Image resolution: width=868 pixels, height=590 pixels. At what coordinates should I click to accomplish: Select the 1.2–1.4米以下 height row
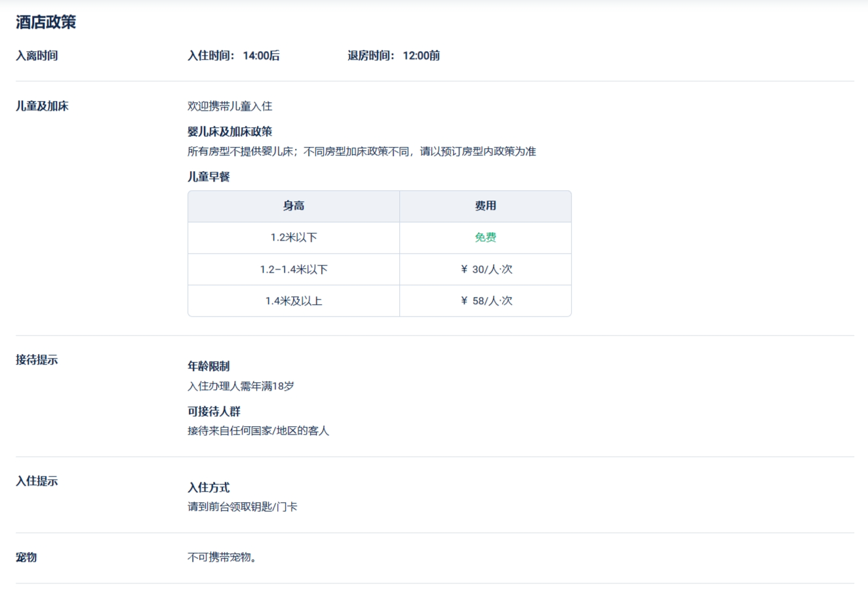click(294, 269)
